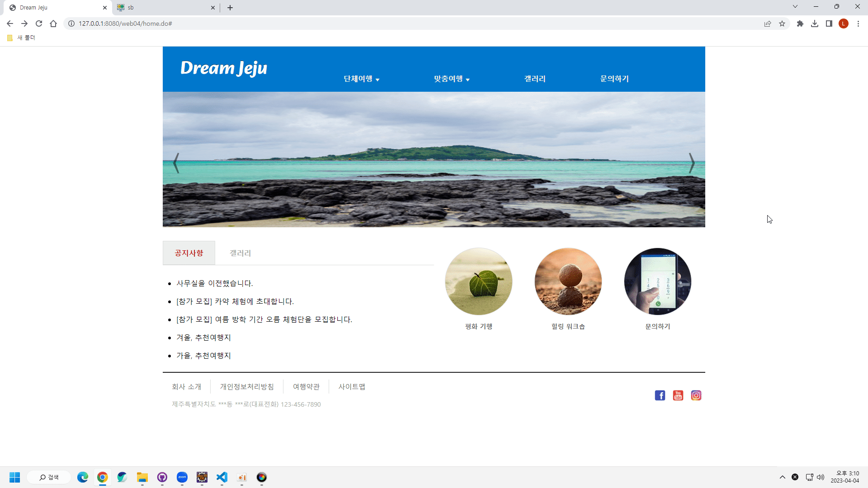Open the 개인정보처리방침 footer link
Viewport: 868px width, 488px height.
(x=247, y=387)
